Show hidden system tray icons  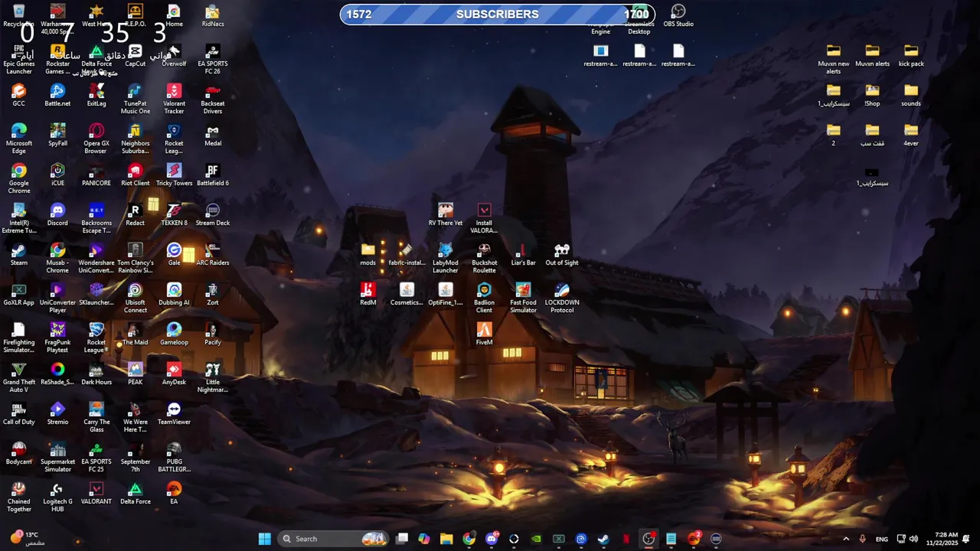coord(846,539)
